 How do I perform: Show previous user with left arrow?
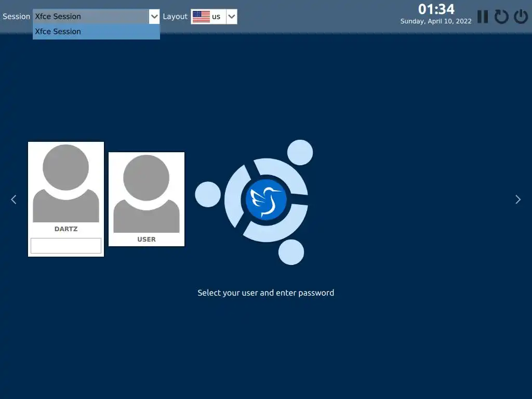[x=14, y=199]
